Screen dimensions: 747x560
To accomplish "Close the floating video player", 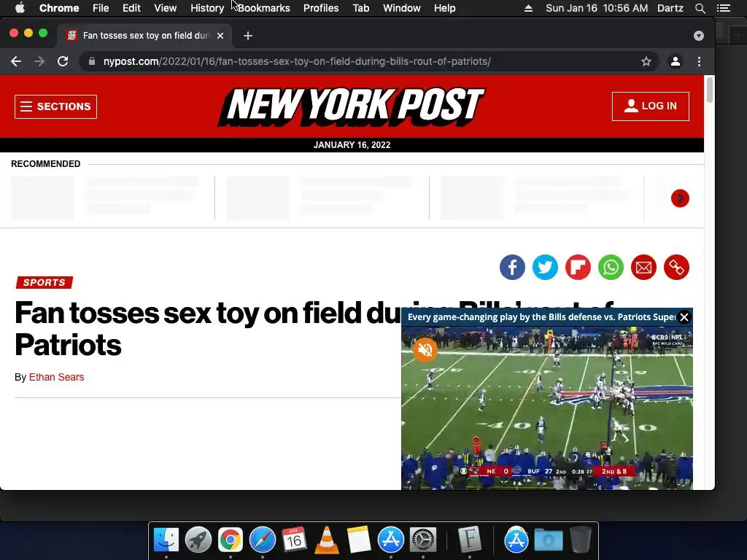I will point(684,317).
